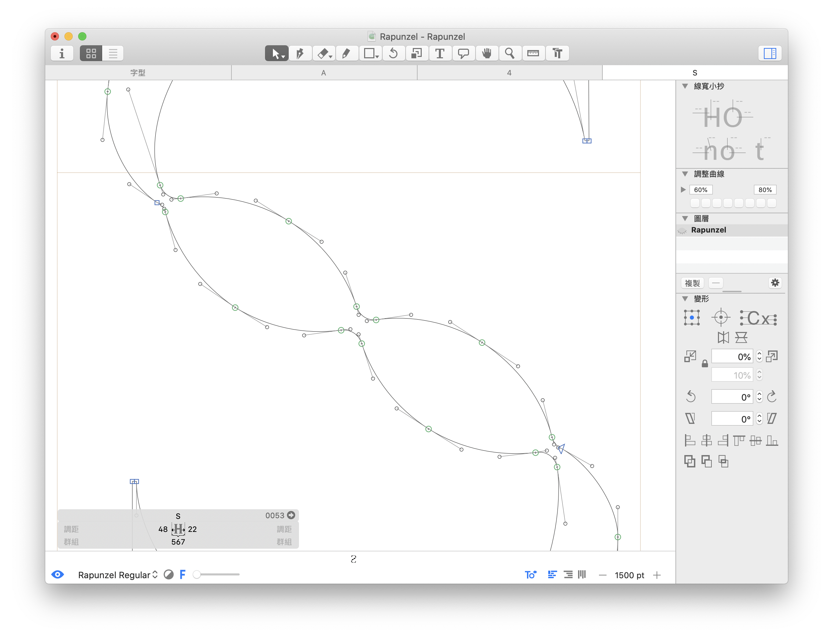The width and height of the screenshot is (840, 631).
Task: Activate the Hand pan tool
Action: 487,53
